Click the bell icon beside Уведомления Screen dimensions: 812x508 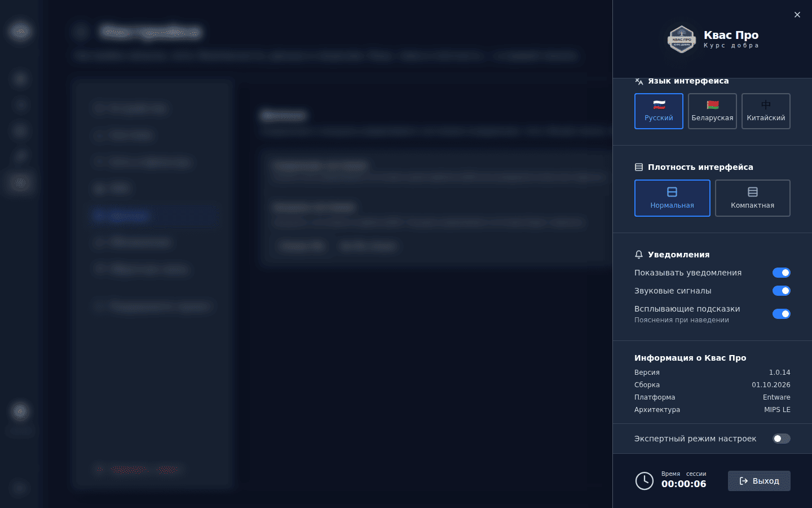coord(639,255)
